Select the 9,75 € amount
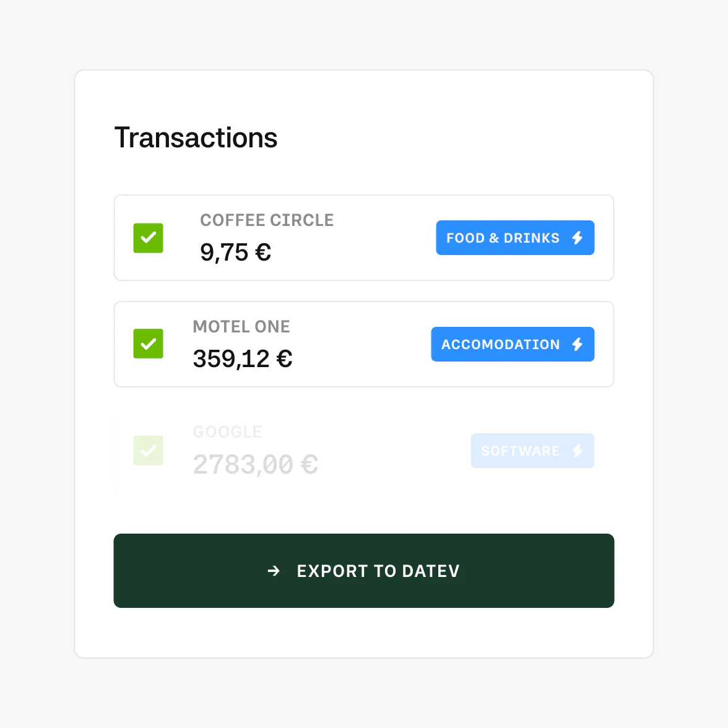The height and width of the screenshot is (728, 728). [235, 253]
